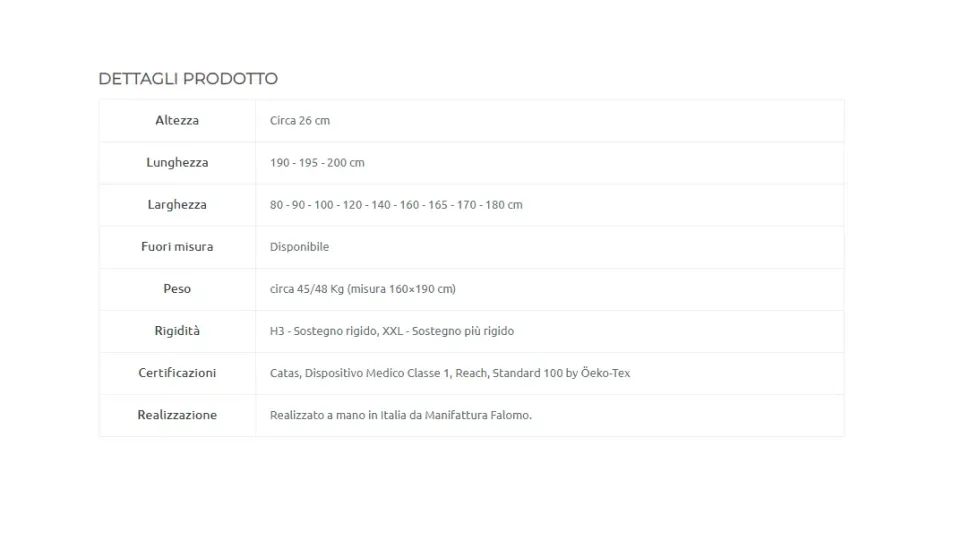Select the Peso row label
The width and height of the screenshot is (970, 541).
tap(177, 288)
